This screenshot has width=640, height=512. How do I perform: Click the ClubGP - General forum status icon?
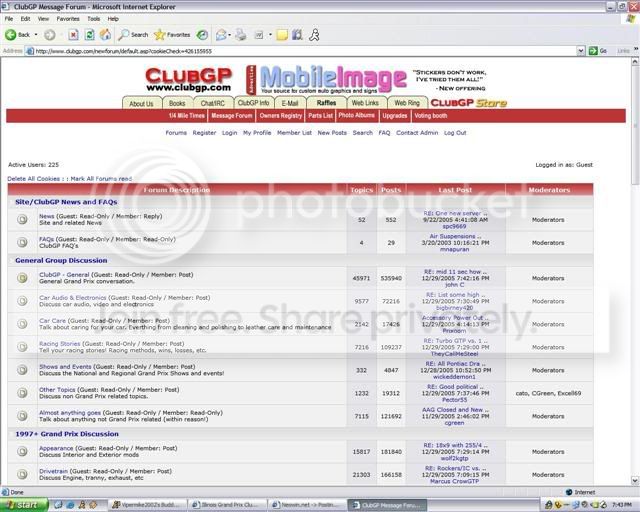point(22,278)
